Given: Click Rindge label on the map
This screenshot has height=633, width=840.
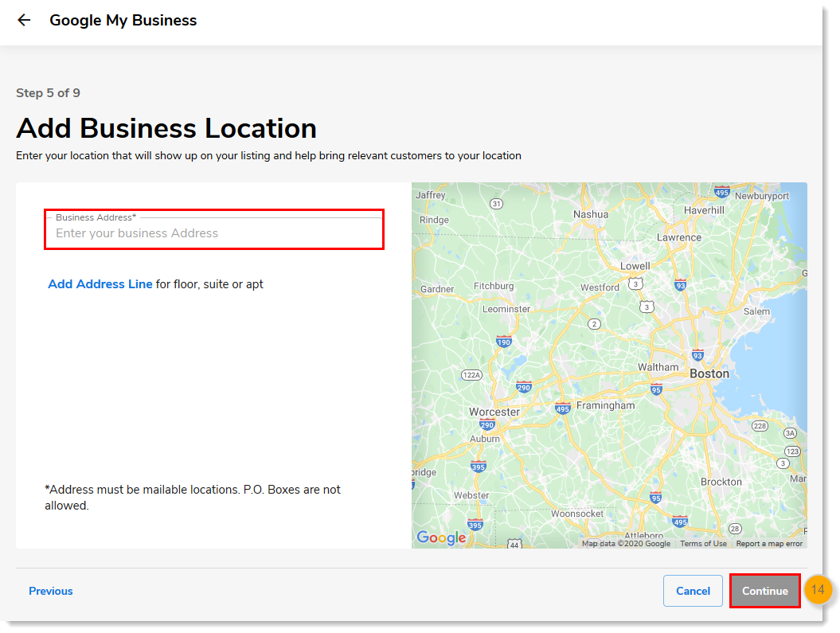Looking at the screenshot, I should point(434,220).
